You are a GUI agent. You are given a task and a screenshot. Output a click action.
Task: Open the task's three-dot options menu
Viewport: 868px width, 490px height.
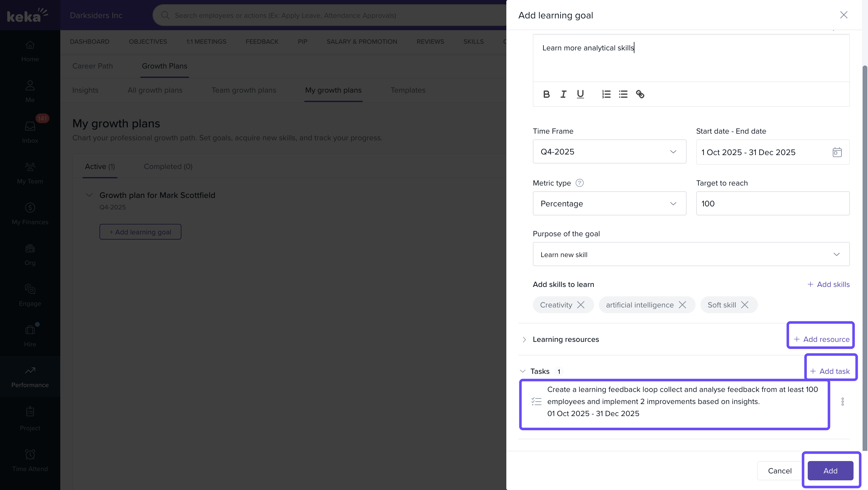tap(842, 401)
